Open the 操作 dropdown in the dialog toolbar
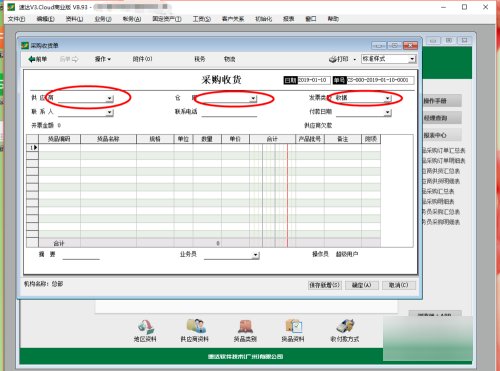This screenshot has height=371, width=500. point(103,59)
